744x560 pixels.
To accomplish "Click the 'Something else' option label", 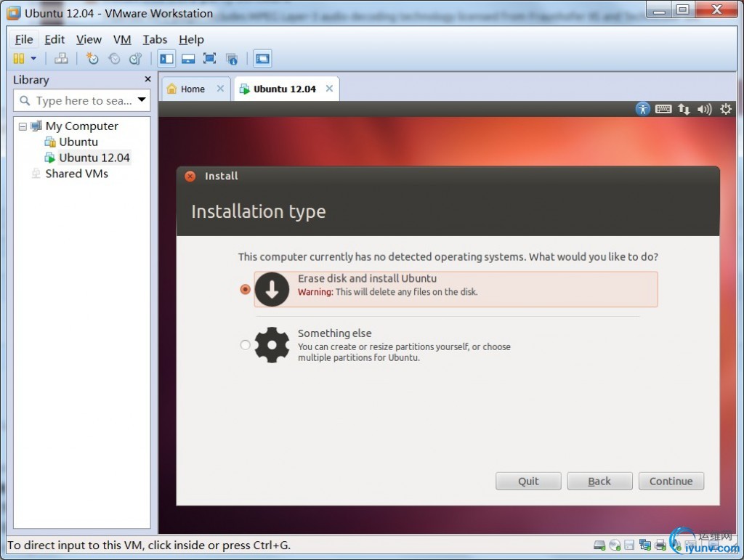I will (334, 333).
